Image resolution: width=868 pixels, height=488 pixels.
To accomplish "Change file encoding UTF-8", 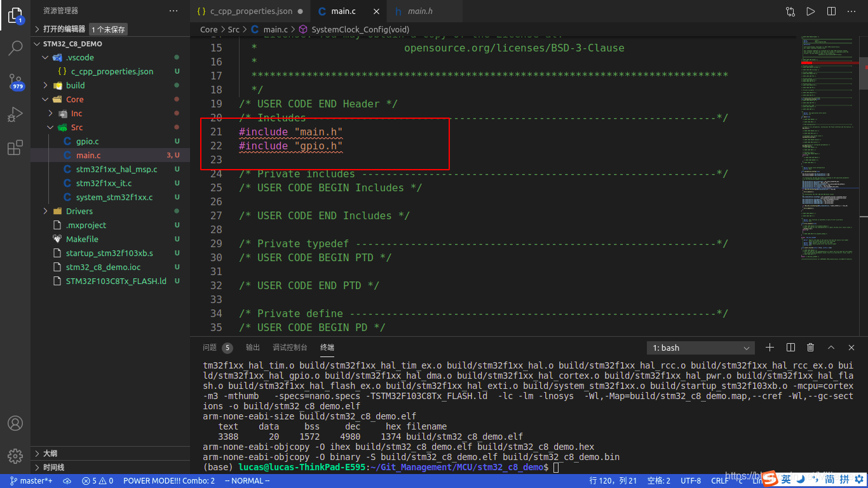I will pyautogui.click(x=691, y=481).
